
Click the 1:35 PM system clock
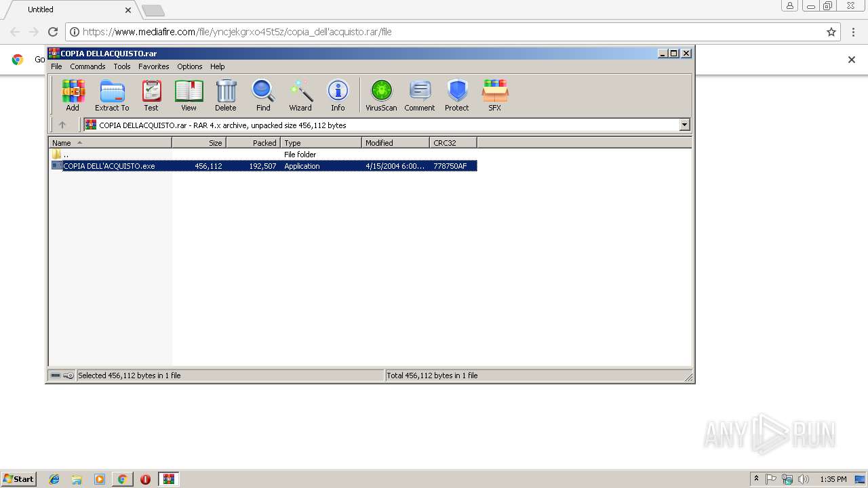pyautogui.click(x=833, y=479)
